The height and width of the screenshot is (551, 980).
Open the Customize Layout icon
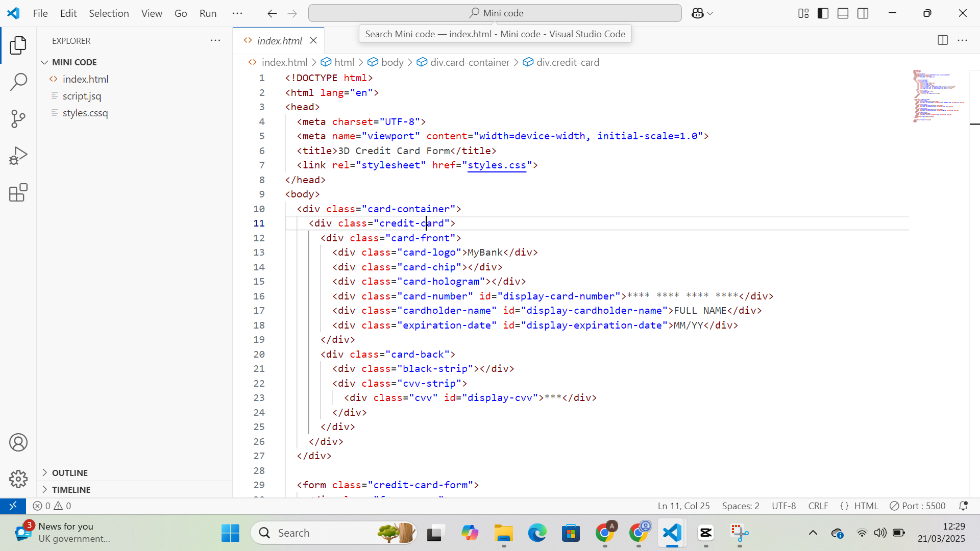[x=803, y=13]
